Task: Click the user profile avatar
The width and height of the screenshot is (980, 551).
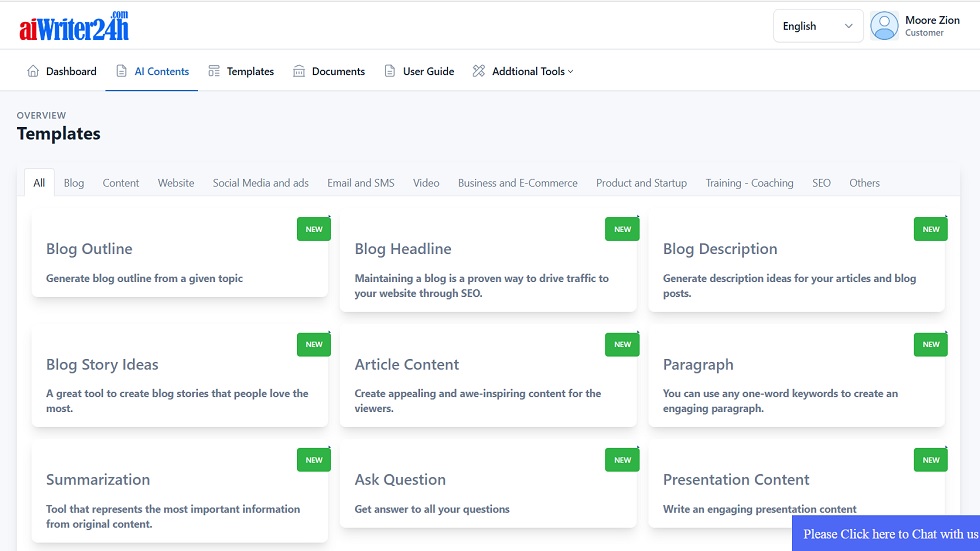Action: (884, 26)
